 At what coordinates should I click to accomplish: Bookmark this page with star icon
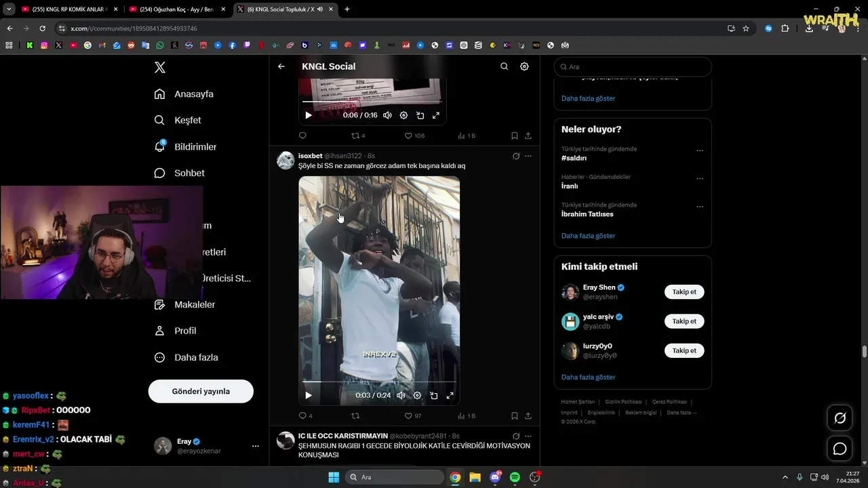pyautogui.click(x=746, y=28)
